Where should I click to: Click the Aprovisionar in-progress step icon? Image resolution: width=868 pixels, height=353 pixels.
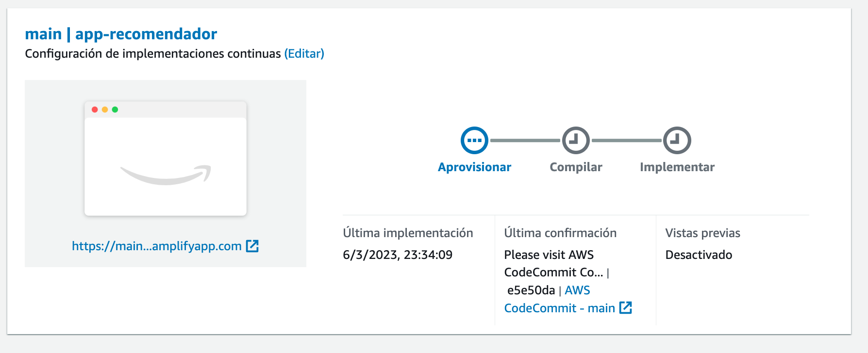474,140
